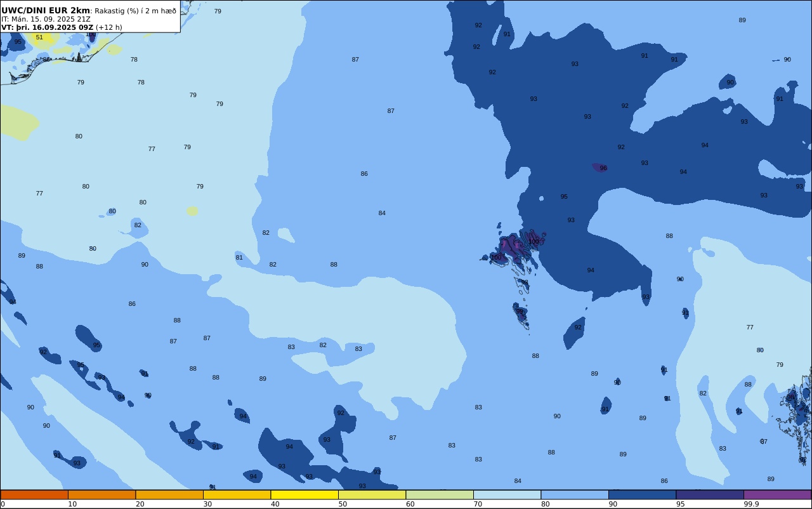Image resolution: width=812 pixels, height=509 pixels.
Task: Select the 95–99.9 navy legend swatch
Action: (x=710, y=494)
